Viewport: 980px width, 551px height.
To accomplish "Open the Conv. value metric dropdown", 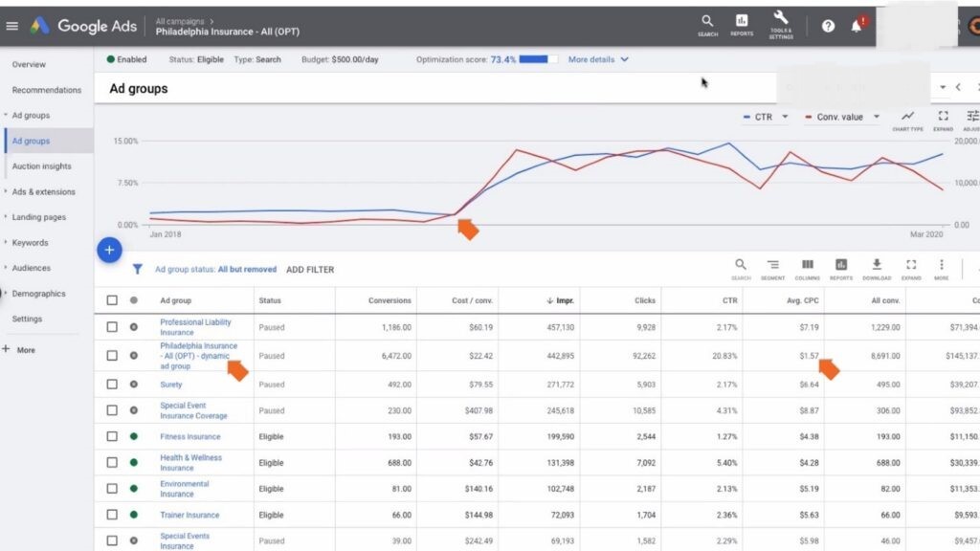I will point(842,117).
